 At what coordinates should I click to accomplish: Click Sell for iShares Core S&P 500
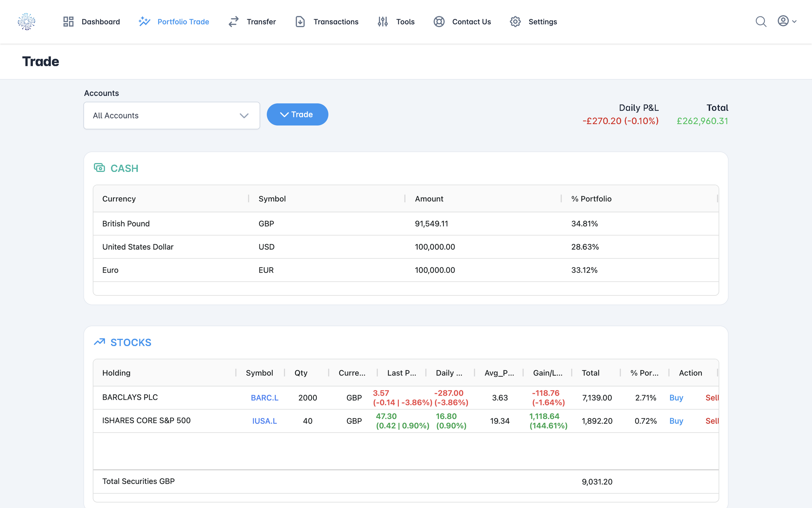click(x=712, y=421)
